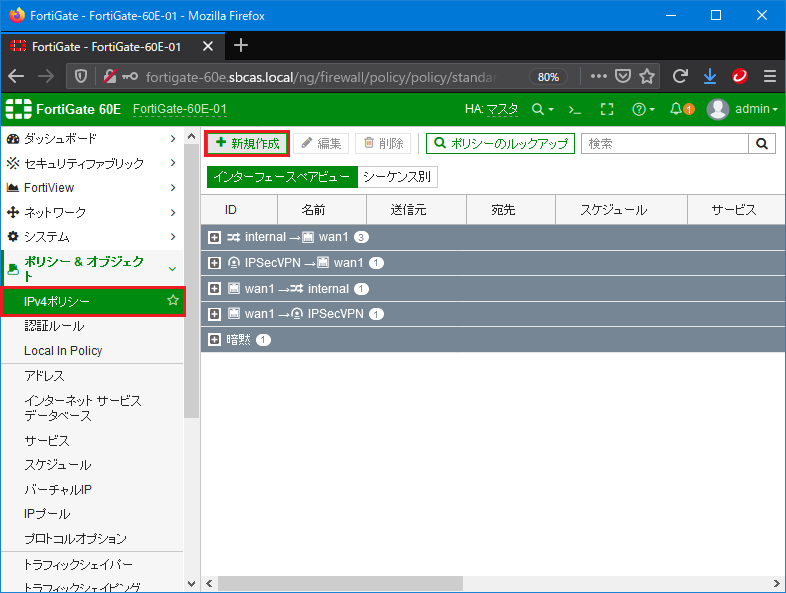Expand the internal → wan1 policy group

click(214, 238)
